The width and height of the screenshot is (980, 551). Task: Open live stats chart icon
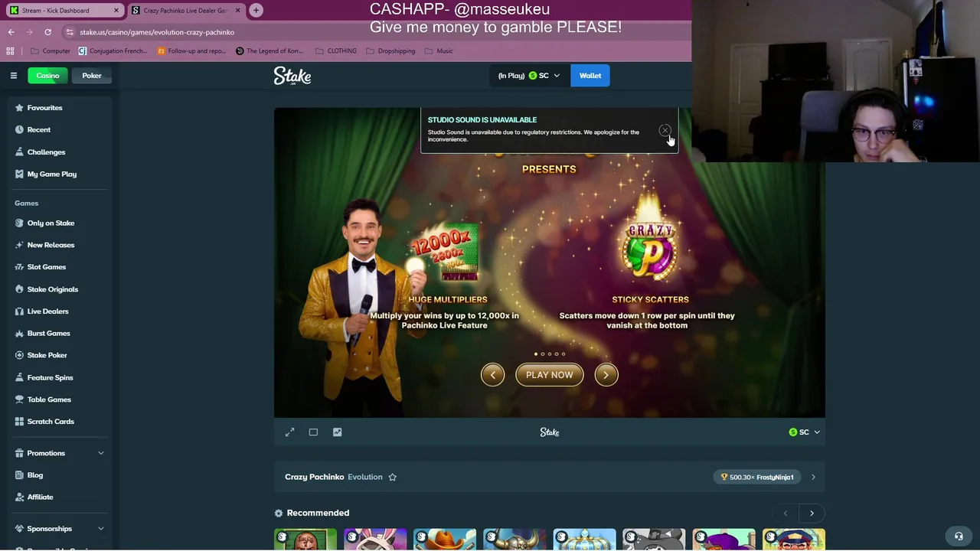pyautogui.click(x=337, y=432)
